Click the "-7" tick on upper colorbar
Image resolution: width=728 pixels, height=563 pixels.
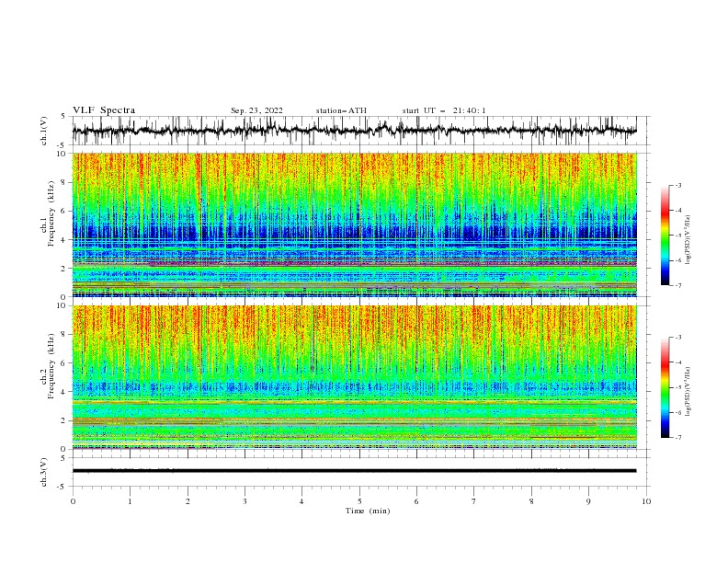pyautogui.click(x=678, y=285)
